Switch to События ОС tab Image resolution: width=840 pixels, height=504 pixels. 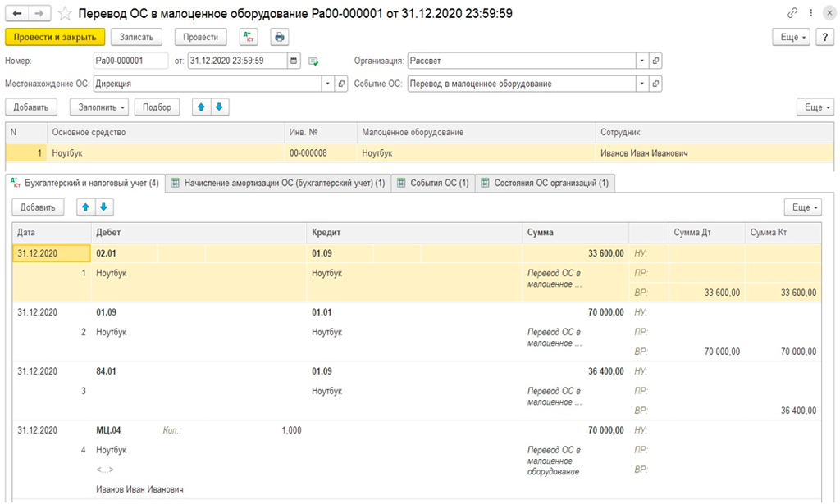[x=433, y=183]
